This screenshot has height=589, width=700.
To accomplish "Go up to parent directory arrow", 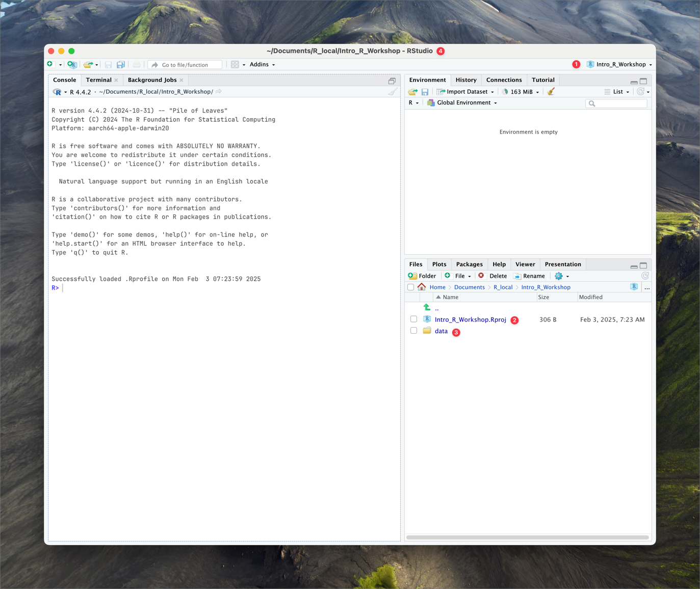I will pyautogui.click(x=427, y=308).
